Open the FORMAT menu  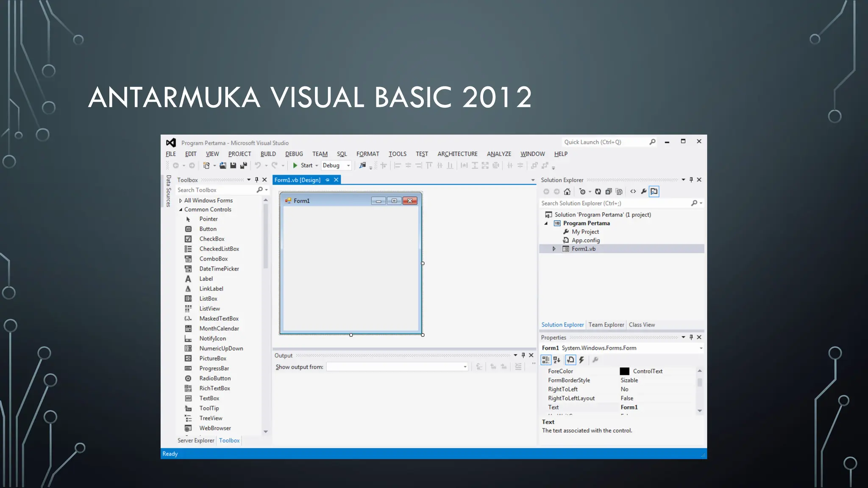point(367,154)
